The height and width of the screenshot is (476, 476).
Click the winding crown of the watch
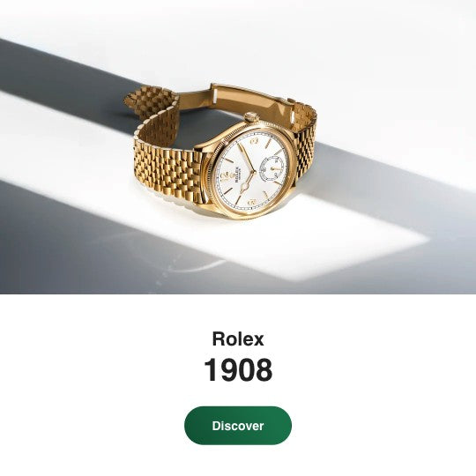(251, 117)
